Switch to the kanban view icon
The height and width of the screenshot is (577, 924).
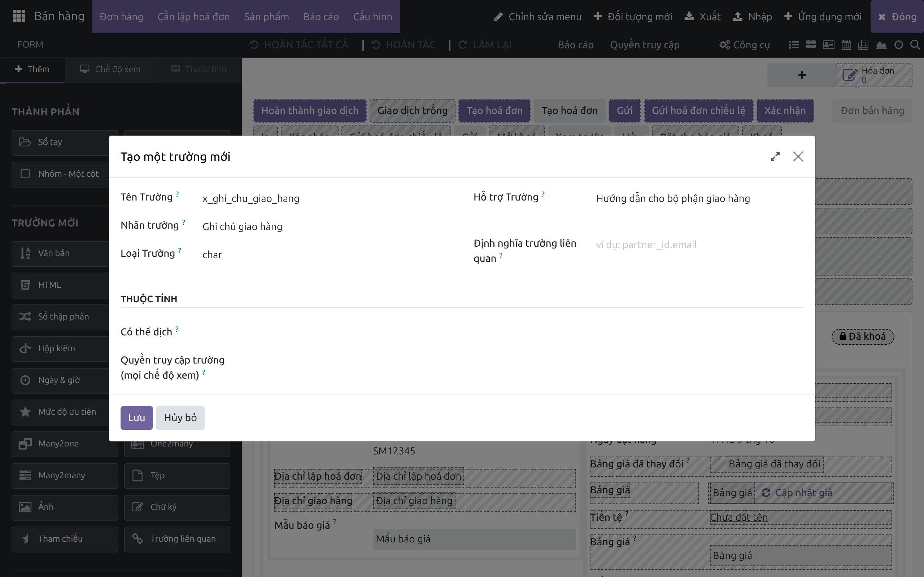coord(811,45)
